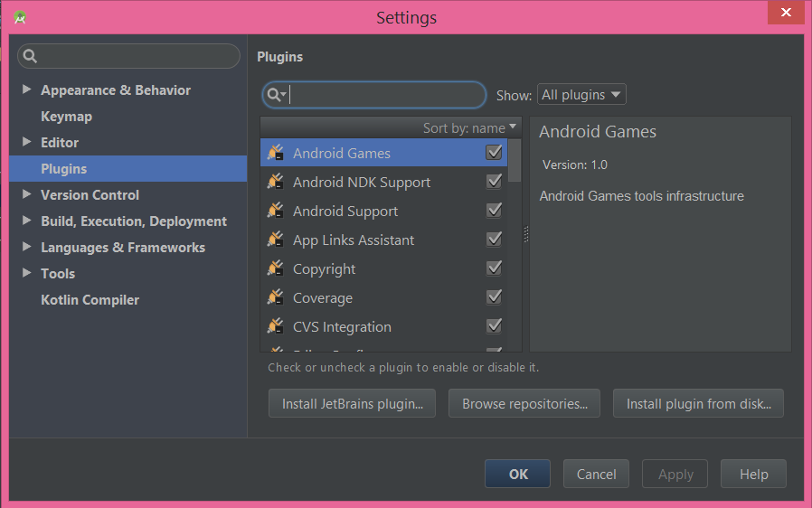Click the Help button
This screenshot has width=812, height=508.
[753, 474]
